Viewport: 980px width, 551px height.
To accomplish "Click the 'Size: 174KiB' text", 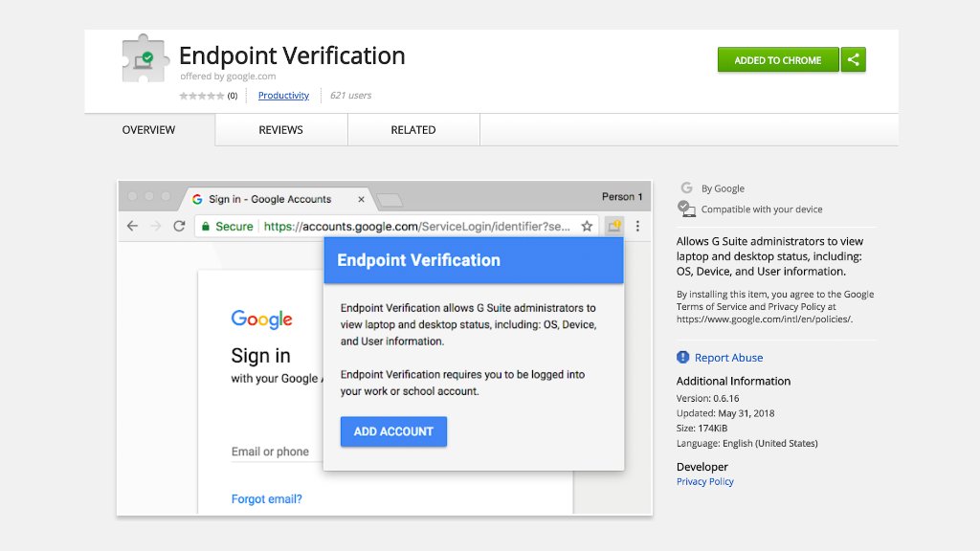I will tap(702, 428).
